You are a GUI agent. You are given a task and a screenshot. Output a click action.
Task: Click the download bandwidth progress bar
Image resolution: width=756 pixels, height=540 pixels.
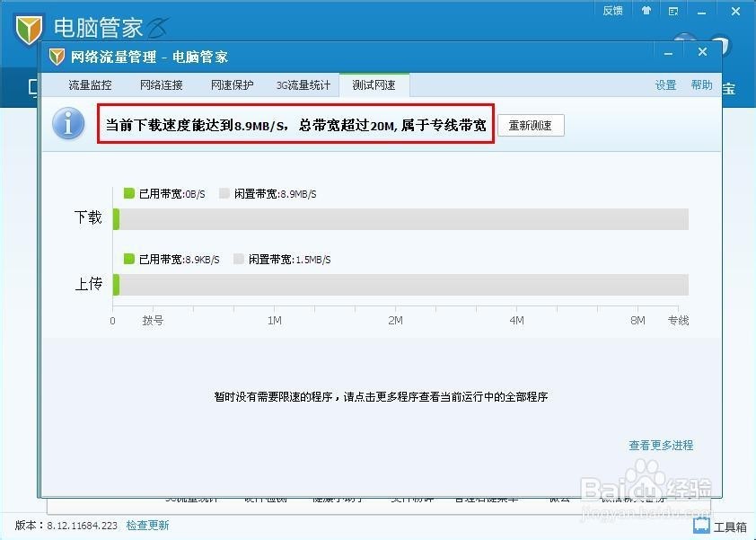click(x=404, y=217)
